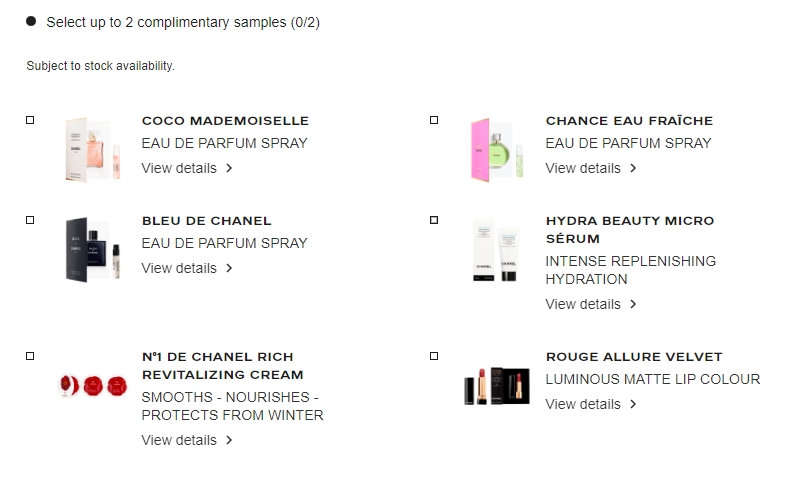View details for Rouge Allure Velvet
The height and width of the screenshot is (478, 787).
click(591, 404)
